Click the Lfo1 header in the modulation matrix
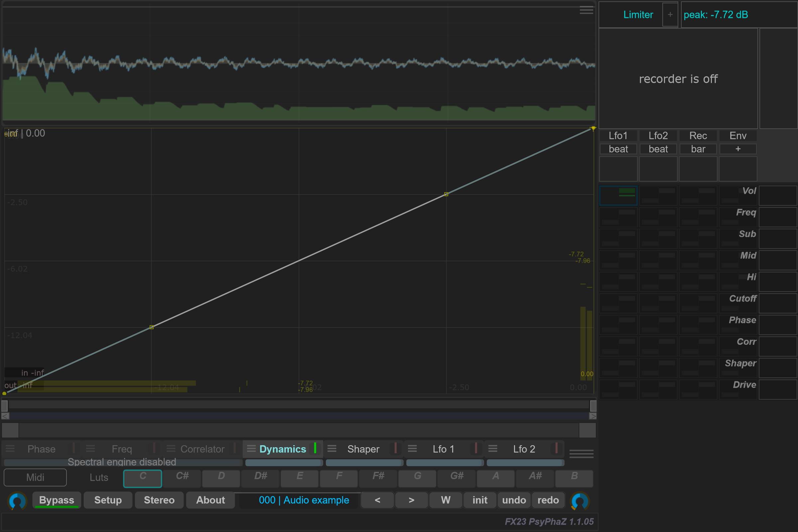 coord(618,136)
